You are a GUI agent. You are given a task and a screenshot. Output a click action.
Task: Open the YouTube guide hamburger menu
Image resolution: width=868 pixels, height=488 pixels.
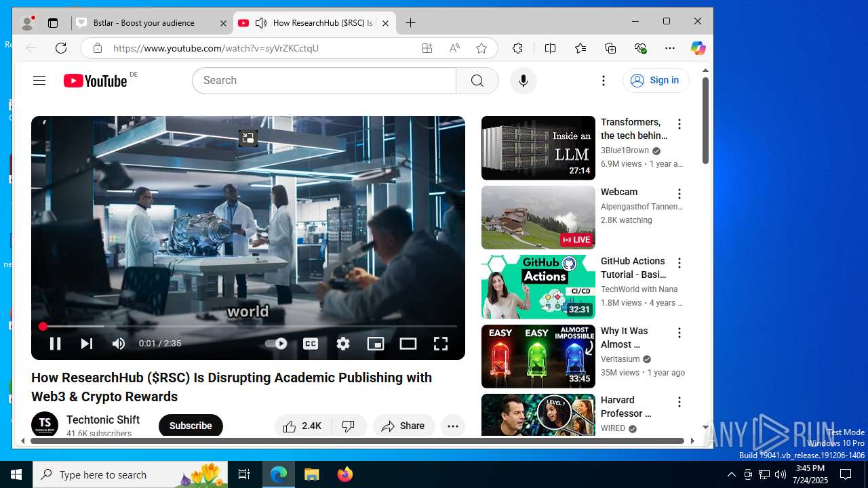click(x=39, y=81)
